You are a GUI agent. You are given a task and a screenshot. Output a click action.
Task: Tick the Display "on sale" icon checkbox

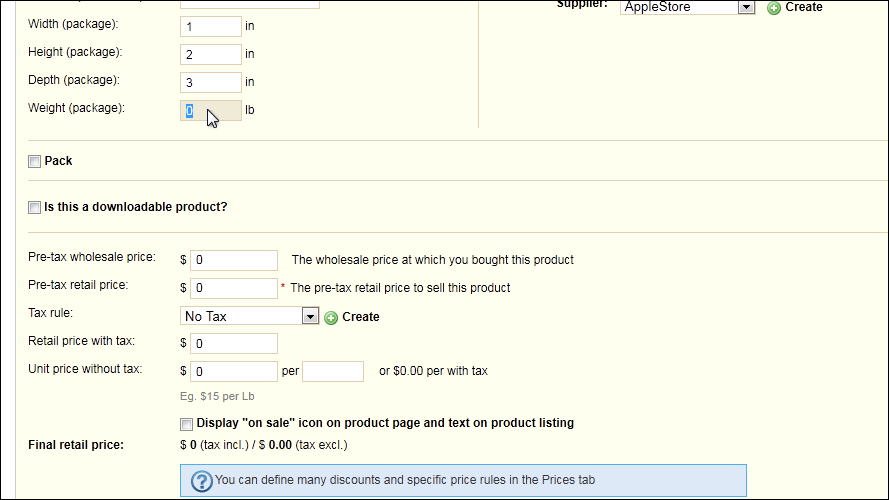[x=187, y=423]
